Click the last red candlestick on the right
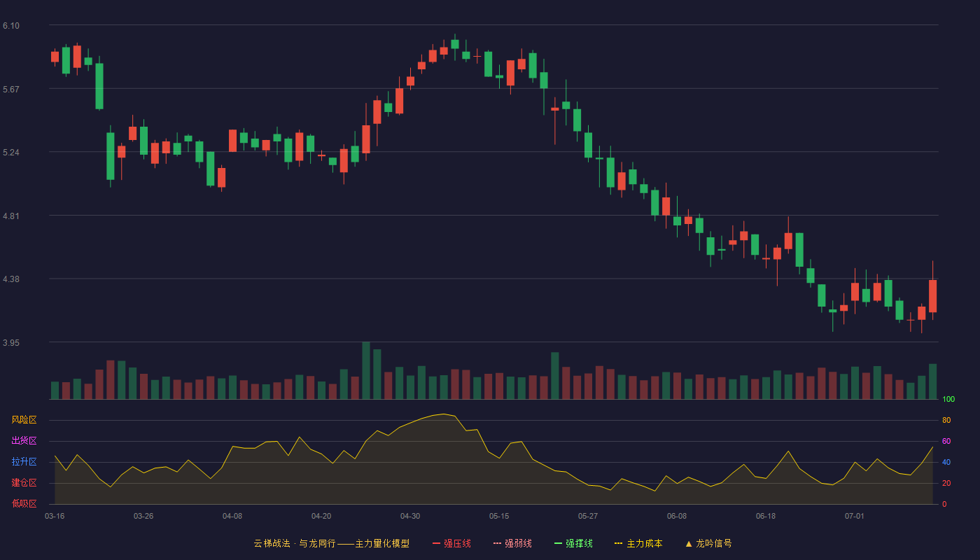 click(x=933, y=296)
